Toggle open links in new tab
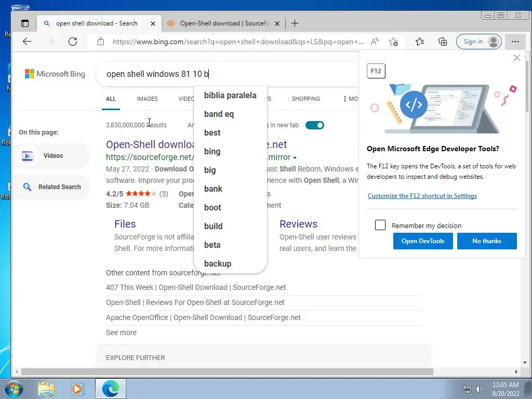 coord(314,125)
